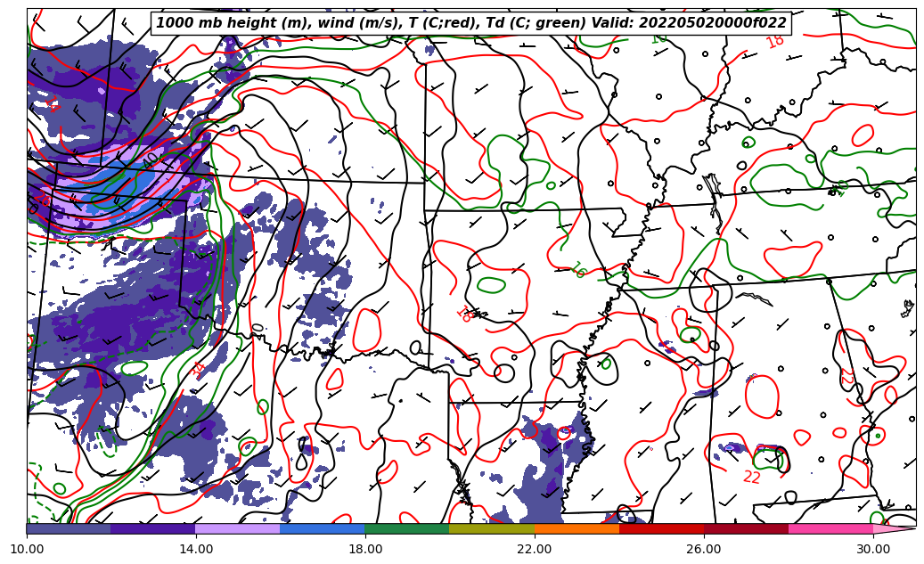This screenshot has width=924, height=564.
Task: Click red 18 label in top-right corner
Action: (775, 41)
